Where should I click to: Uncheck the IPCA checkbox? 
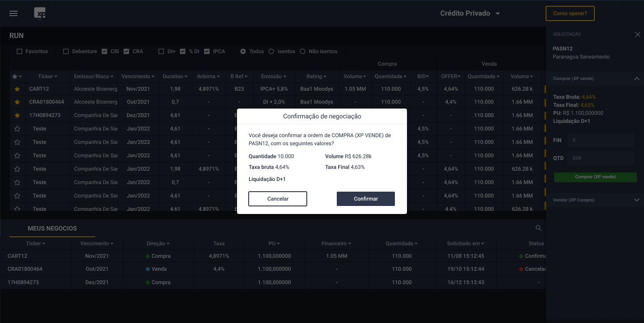(x=207, y=51)
